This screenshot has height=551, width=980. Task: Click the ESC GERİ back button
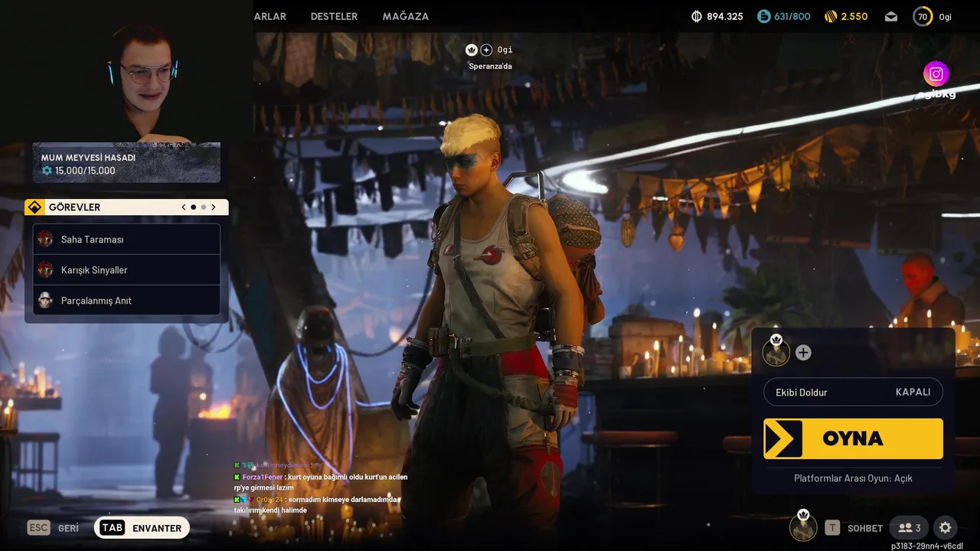pos(54,528)
